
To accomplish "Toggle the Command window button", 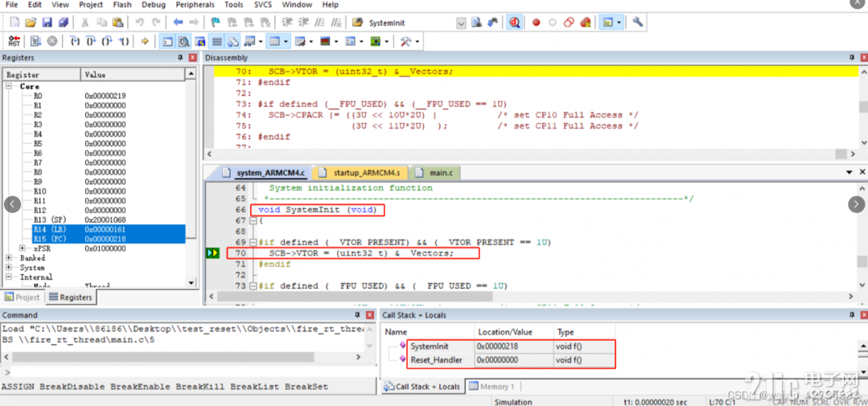I will 167,41.
